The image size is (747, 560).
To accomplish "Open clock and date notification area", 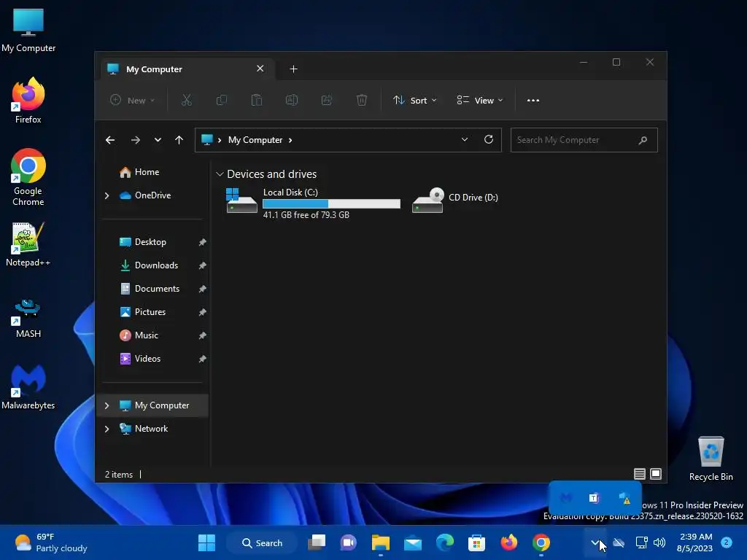I will click(x=695, y=542).
